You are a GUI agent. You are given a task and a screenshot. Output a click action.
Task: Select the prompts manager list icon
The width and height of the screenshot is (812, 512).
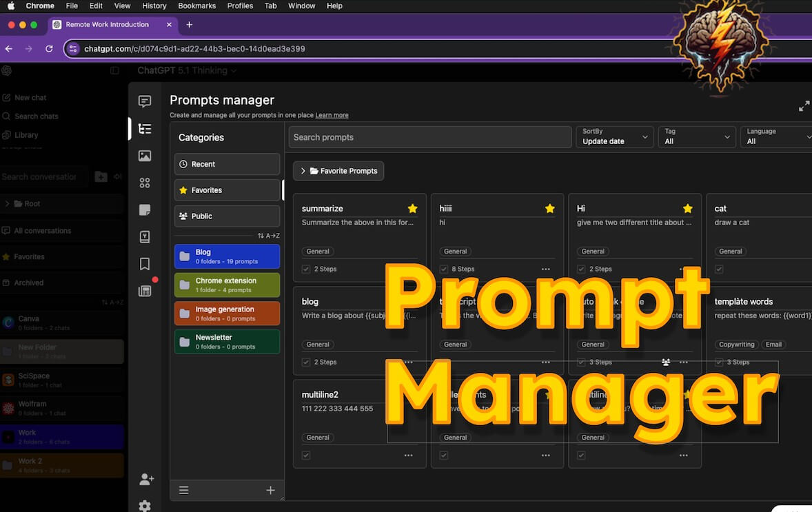point(145,128)
